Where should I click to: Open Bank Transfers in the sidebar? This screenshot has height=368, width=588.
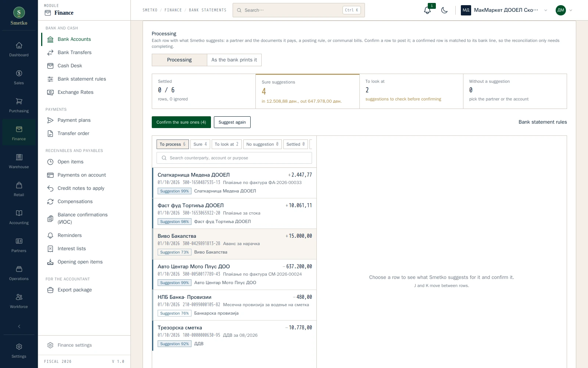point(75,53)
